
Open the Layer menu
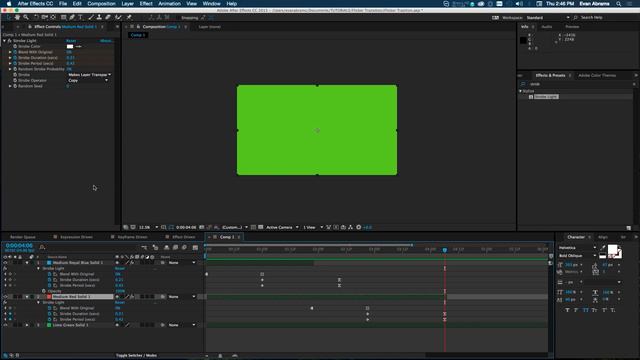[x=127, y=4]
